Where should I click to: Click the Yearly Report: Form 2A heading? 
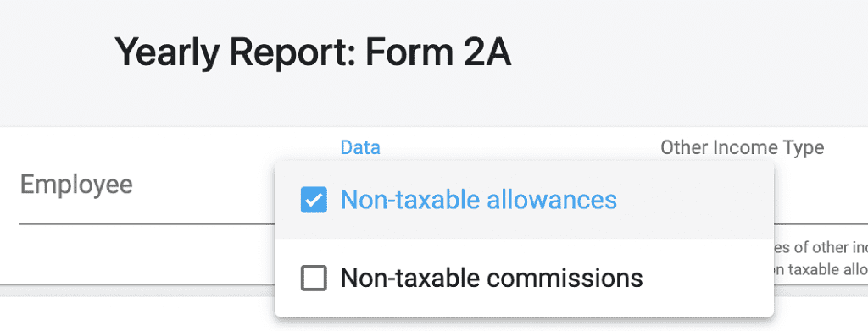pyautogui.click(x=313, y=52)
